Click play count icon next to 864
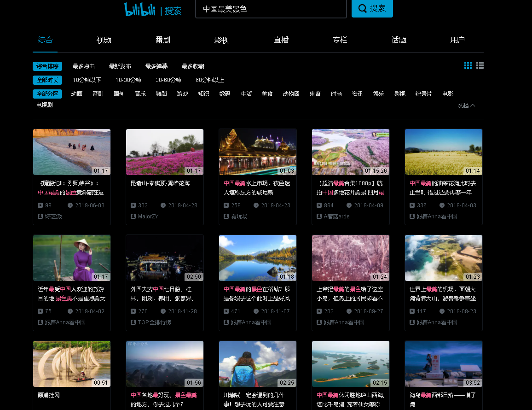This screenshot has height=410, width=532. click(319, 205)
